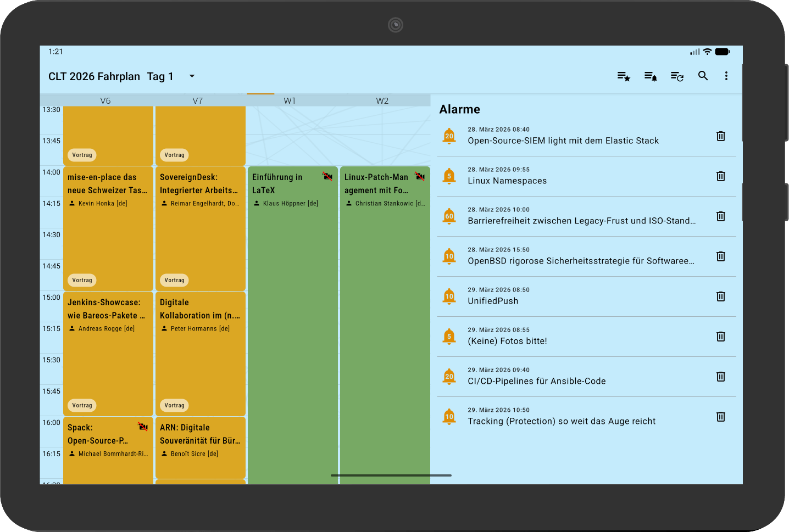Image resolution: width=789 pixels, height=532 pixels.
Task: Open Barrierefreiheit alarm entry
Action: click(x=581, y=216)
